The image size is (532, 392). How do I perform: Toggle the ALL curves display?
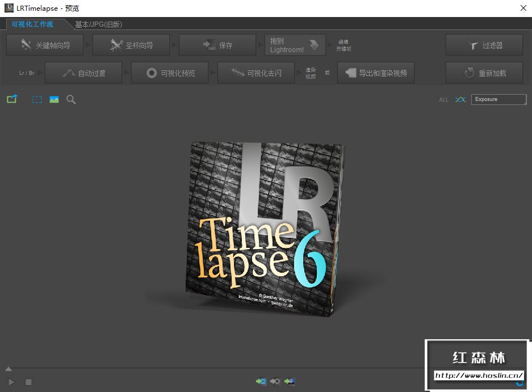coord(443,100)
